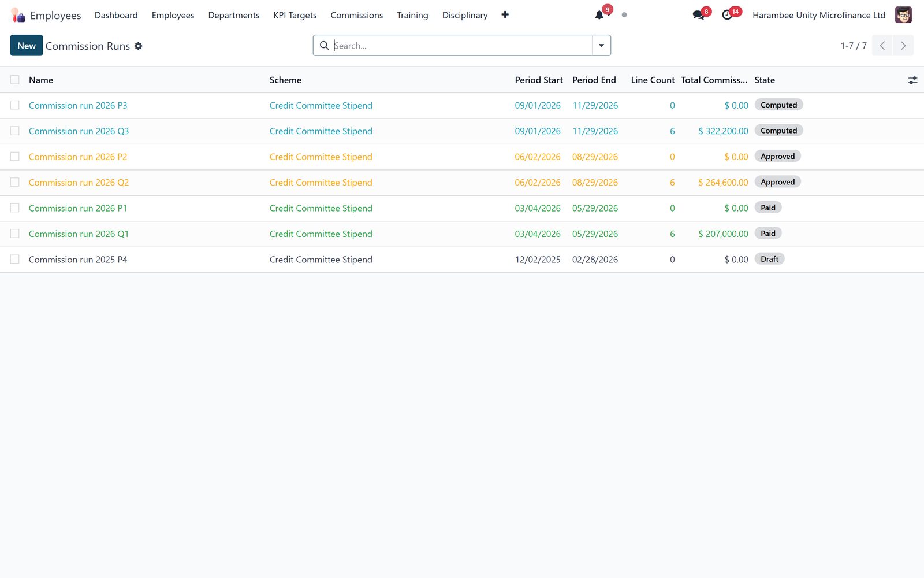This screenshot has height=578, width=924.
Task: Sort by the Period Start column header
Action: [539, 80]
